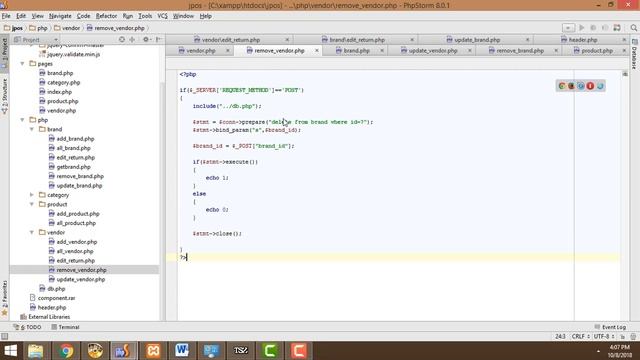Open the TODO tool window

pos(28,327)
